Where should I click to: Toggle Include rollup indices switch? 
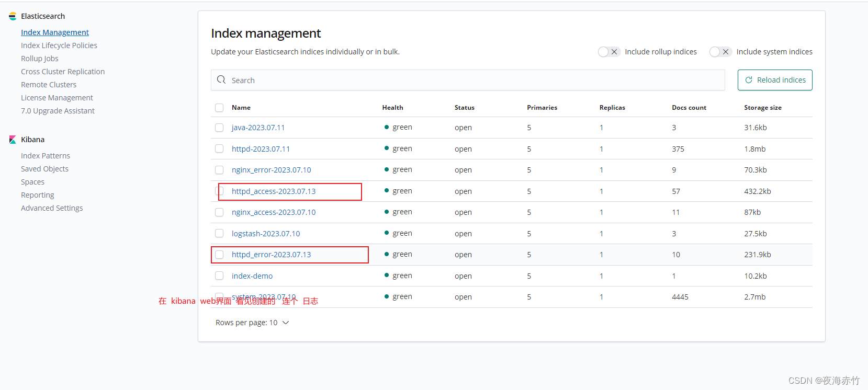610,52
